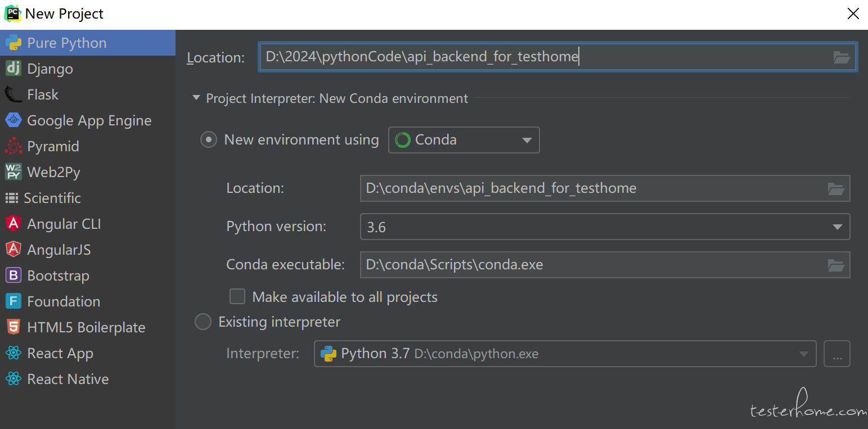The width and height of the screenshot is (868, 429).
Task: Click the Angular CLI shield icon
Action: (14, 224)
